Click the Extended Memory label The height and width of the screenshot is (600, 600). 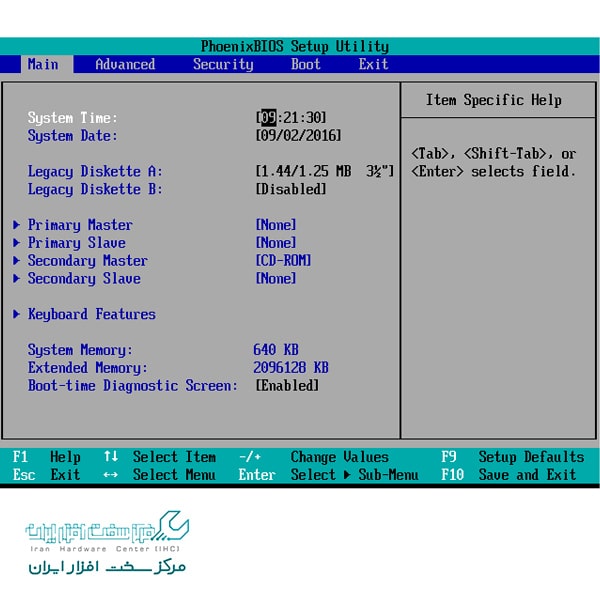[x=88, y=368]
